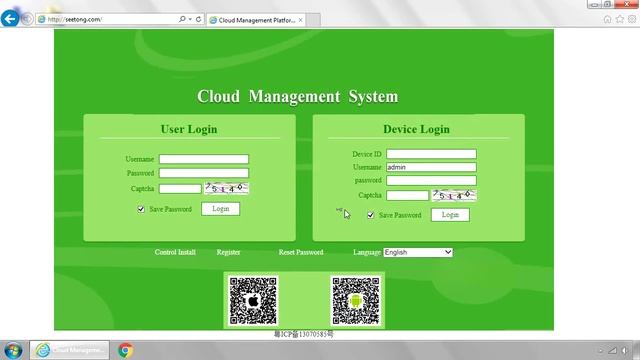Open a new blank browser tab
Viewport: 640px width, 360px height.
(313, 20)
